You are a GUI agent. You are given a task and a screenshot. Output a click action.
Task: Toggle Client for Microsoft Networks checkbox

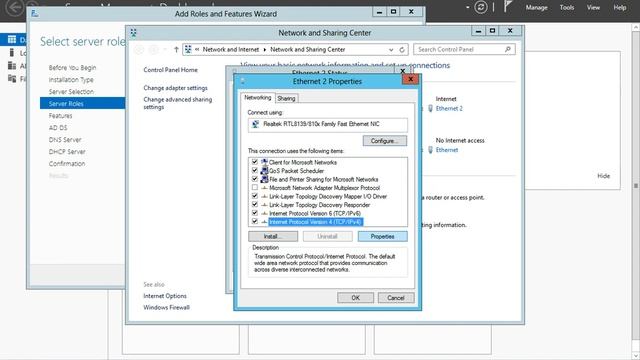255,162
